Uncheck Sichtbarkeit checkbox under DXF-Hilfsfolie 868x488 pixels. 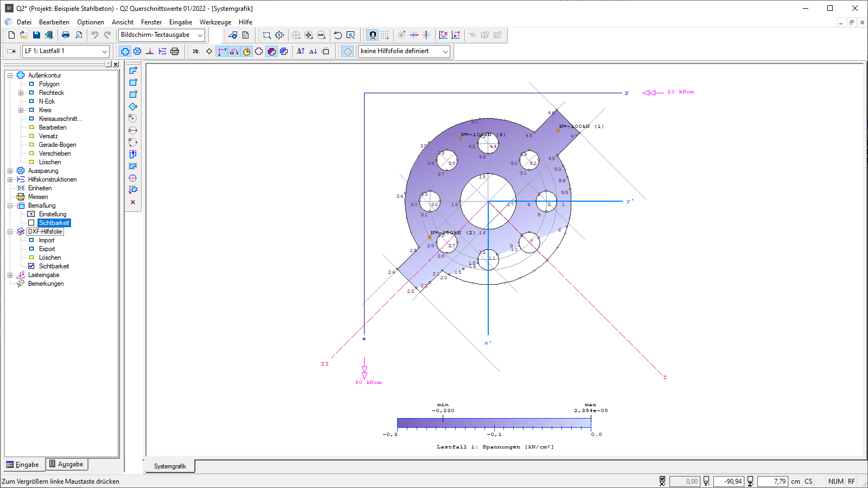(31, 266)
